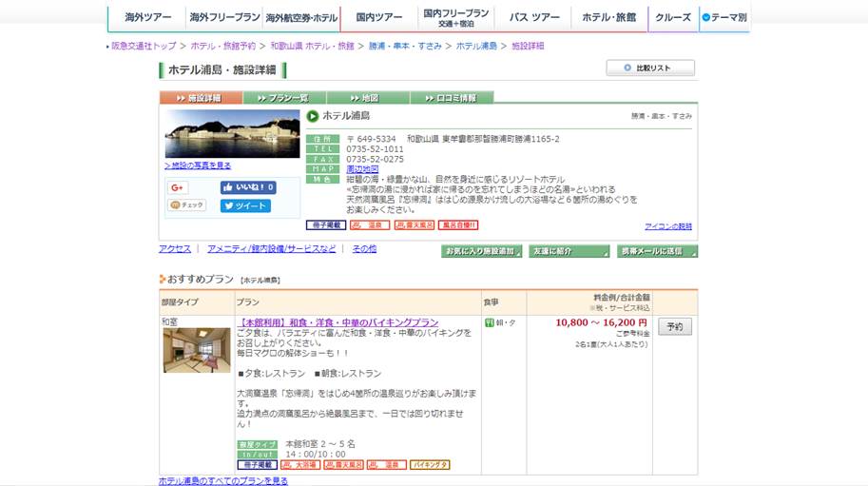Open the バスツアー navigation tab
Viewport: 868px width, 486px height.
pos(532,17)
